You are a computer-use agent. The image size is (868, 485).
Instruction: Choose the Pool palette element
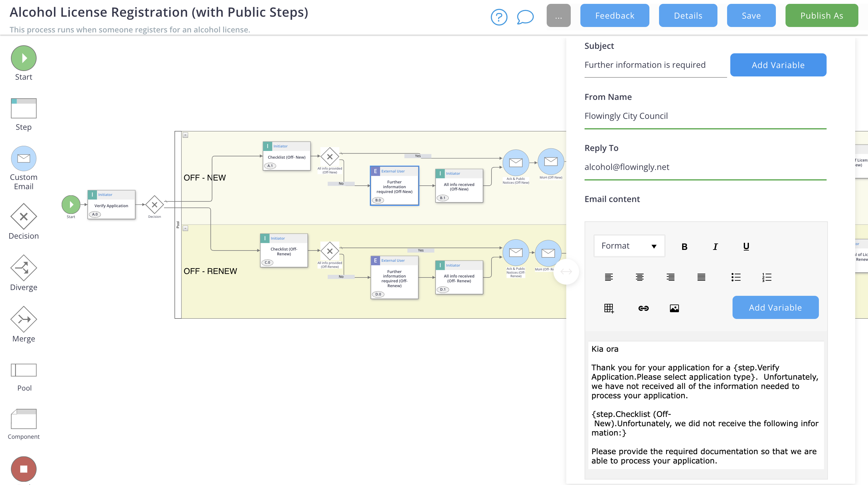23,370
